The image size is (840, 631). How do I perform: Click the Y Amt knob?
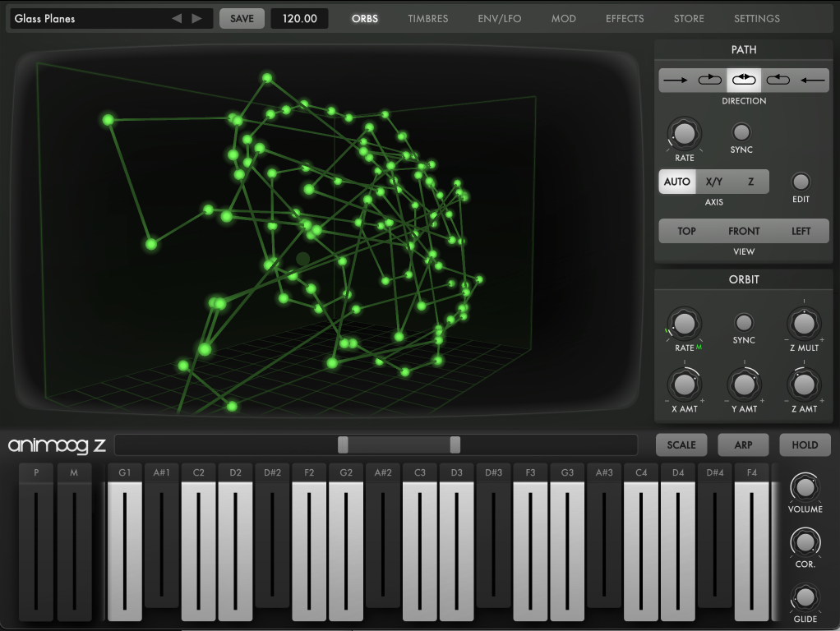point(744,385)
